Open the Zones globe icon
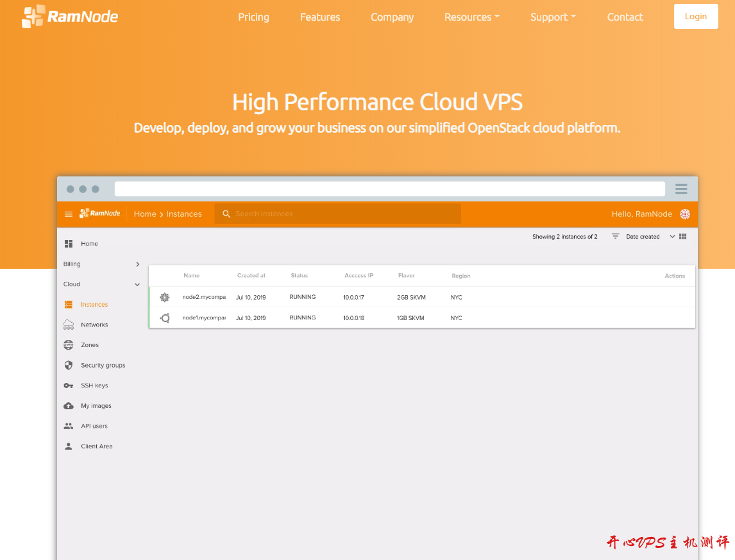Screen dimensions: 735x560 (69, 345)
